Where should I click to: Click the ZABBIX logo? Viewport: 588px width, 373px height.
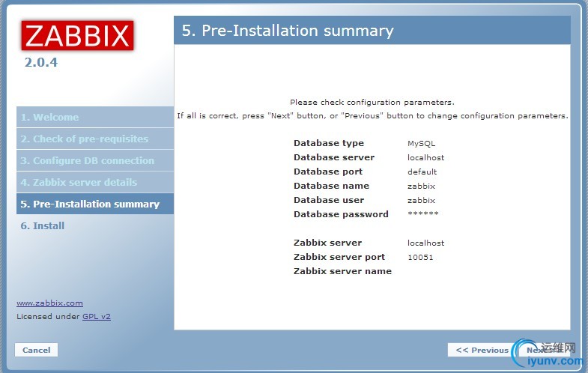(77, 36)
